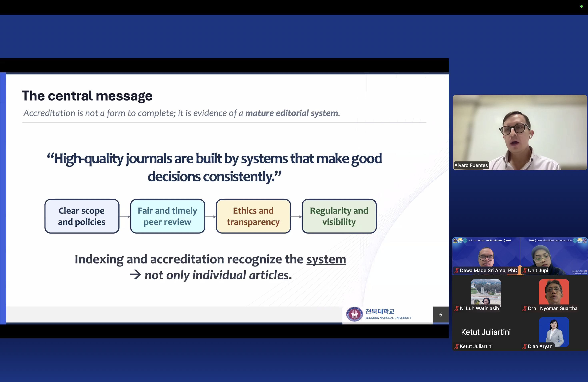The width and height of the screenshot is (588, 382).
Task: Click Ketut Juliartini's muted microphone icon
Action: (x=457, y=346)
